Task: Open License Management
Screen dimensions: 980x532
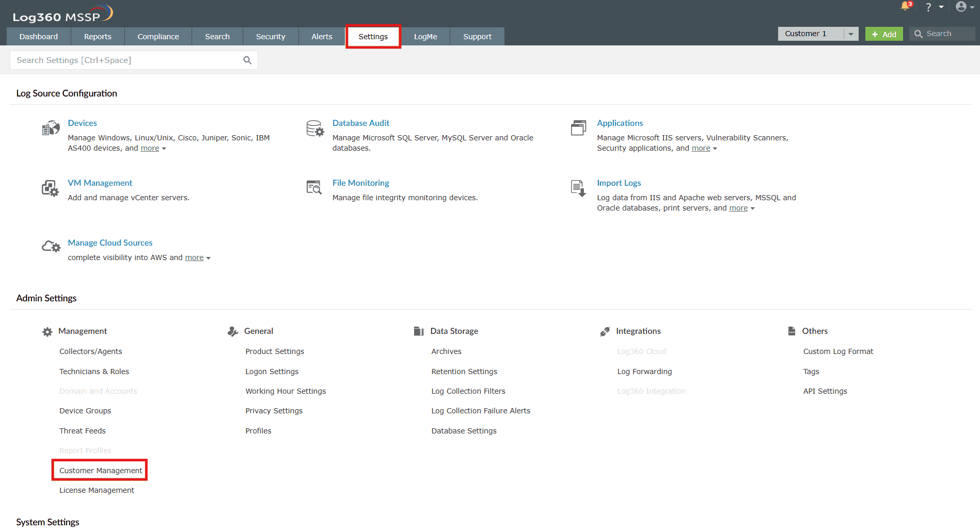Action: tap(97, 490)
